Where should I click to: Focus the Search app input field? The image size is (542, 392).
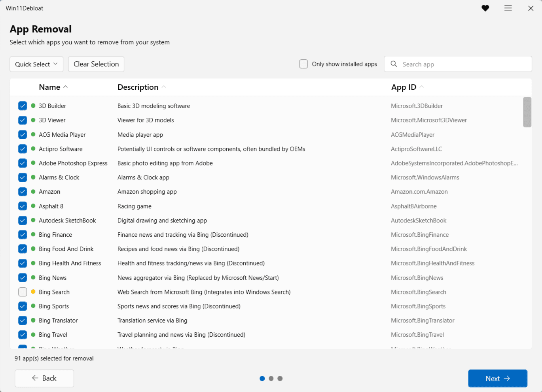(x=463, y=64)
